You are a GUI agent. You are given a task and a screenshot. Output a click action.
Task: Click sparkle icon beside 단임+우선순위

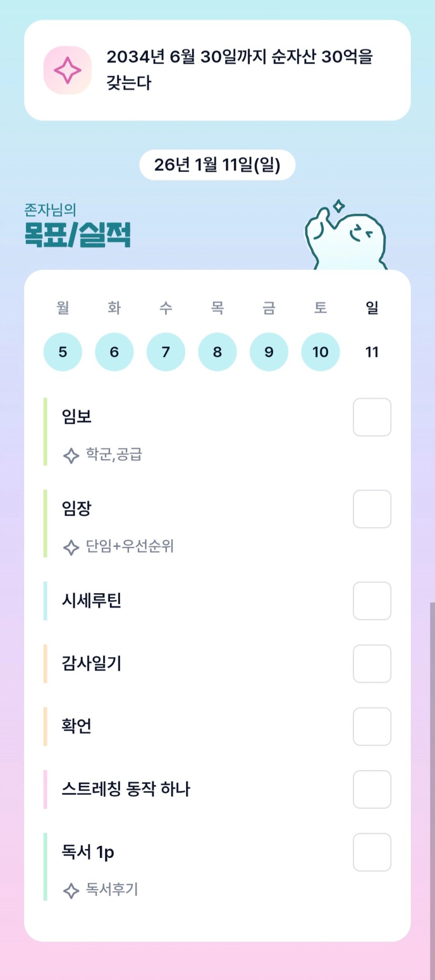71,547
